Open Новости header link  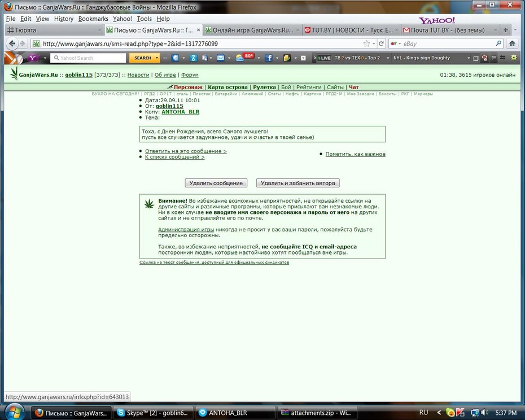coord(138,75)
